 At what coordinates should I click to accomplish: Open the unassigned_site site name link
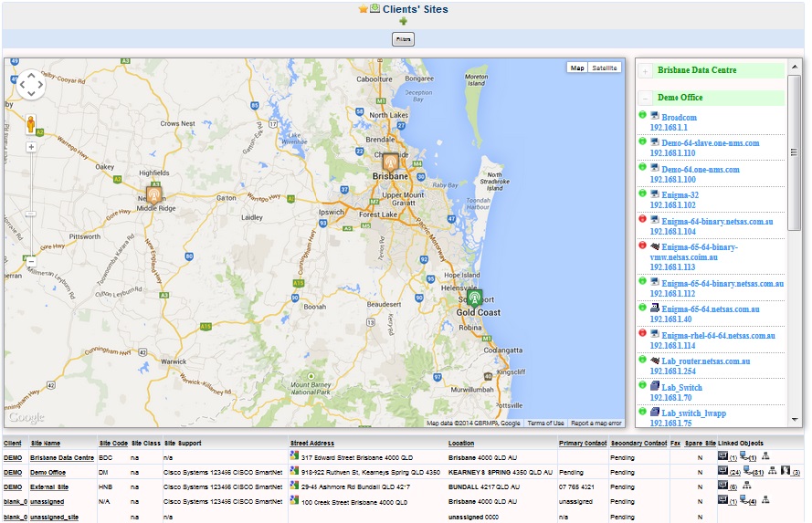pos(55,517)
